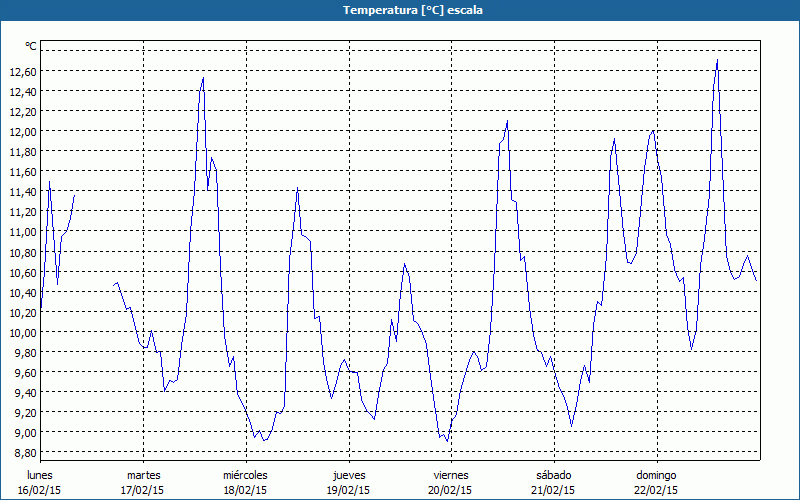This screenshot has width=800, height=500.
Task: Click the °C unit label on the axis
Action: pos(30,46)
